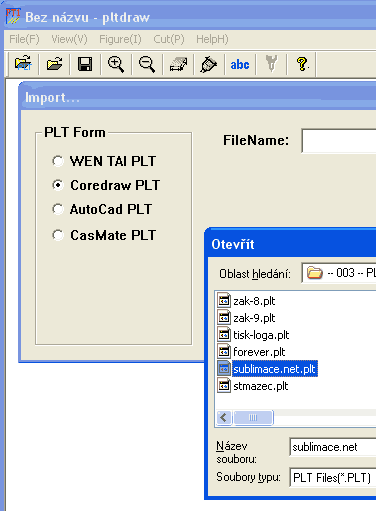Click the stmazec.plt file icon
Screen dimensions: 376x511
click(224, 385)
